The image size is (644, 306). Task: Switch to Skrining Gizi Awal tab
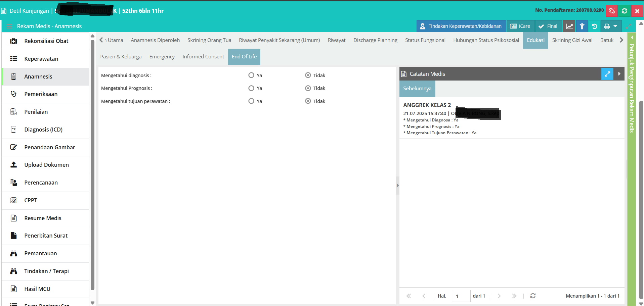point(572,40)
